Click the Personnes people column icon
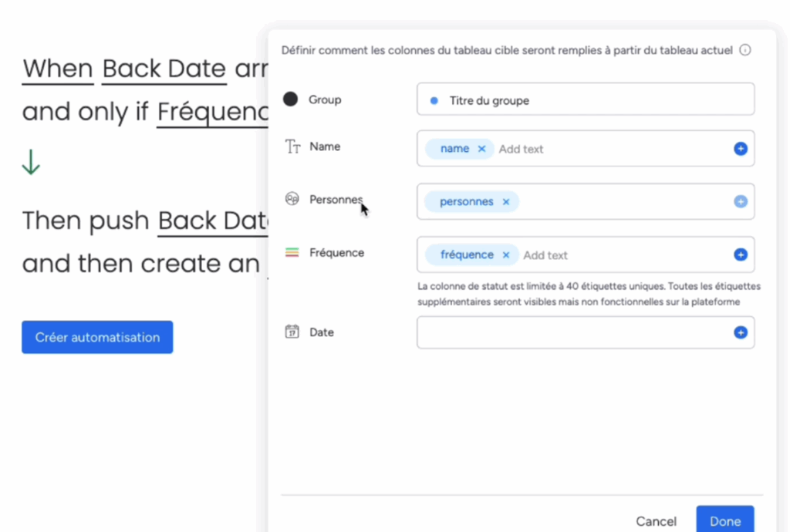Screen dimensions: 790x532 pos(292,199)
